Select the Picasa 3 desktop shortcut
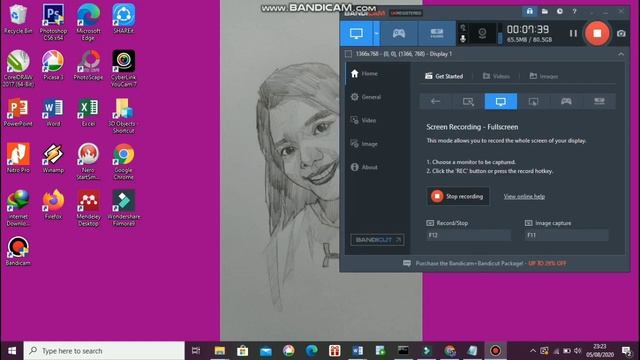This screenshot has width=640, height=360. [53, 65]
